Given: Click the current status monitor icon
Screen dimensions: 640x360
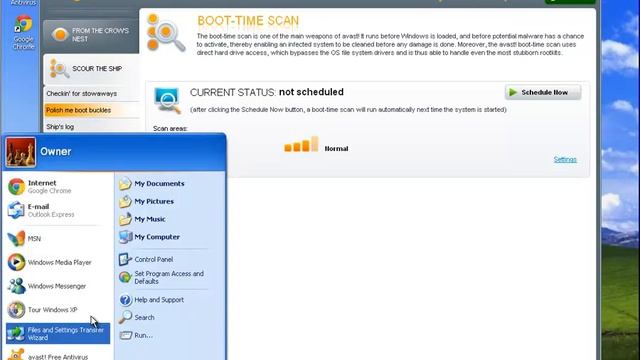Looking at the screenshot, I should click(x=167, y=100).
